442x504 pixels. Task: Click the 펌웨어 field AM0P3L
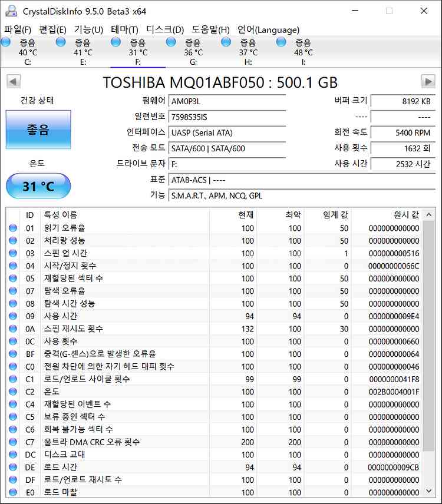(x=227, y=101)
